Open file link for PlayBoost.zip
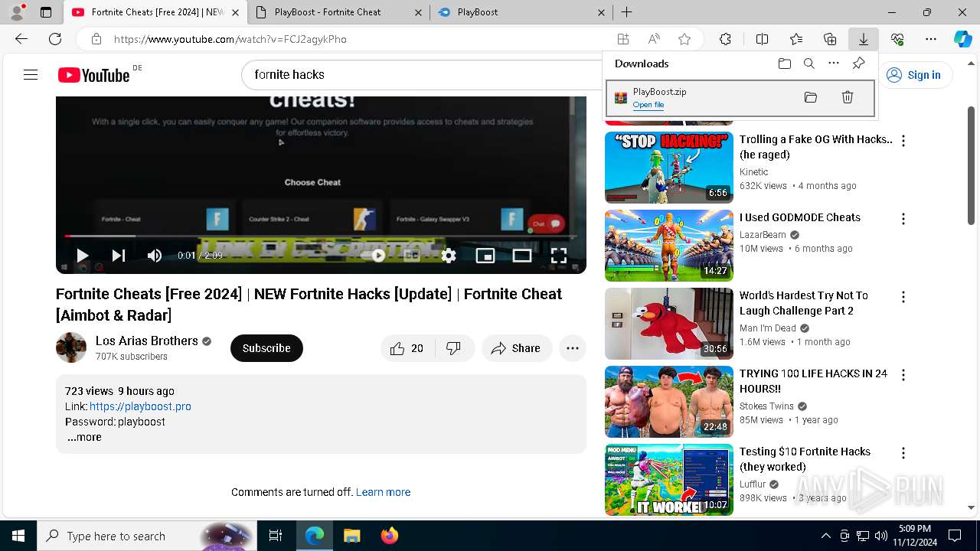Screen dimensions: 980x551 [648, 105]
